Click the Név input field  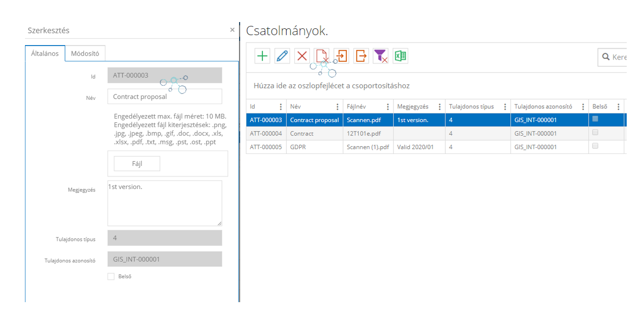click(x=165, y=96)
